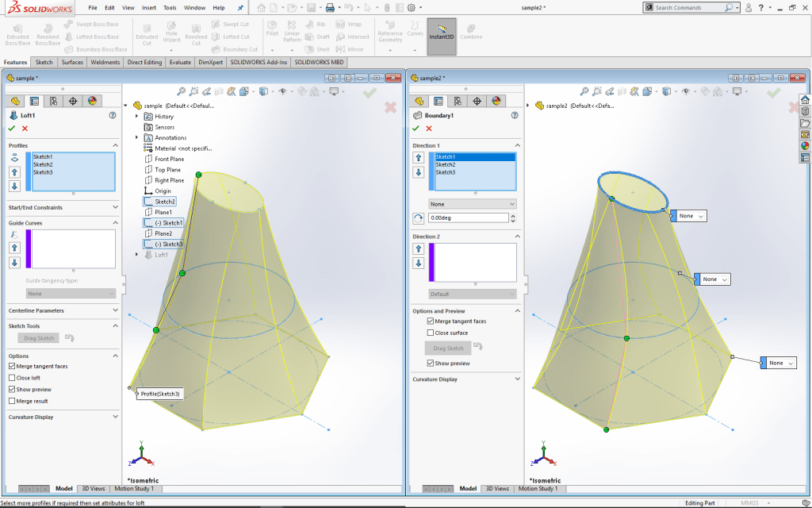Open the Guide tangency type dropdown
The image size is (812, 508).
[70, 293]
